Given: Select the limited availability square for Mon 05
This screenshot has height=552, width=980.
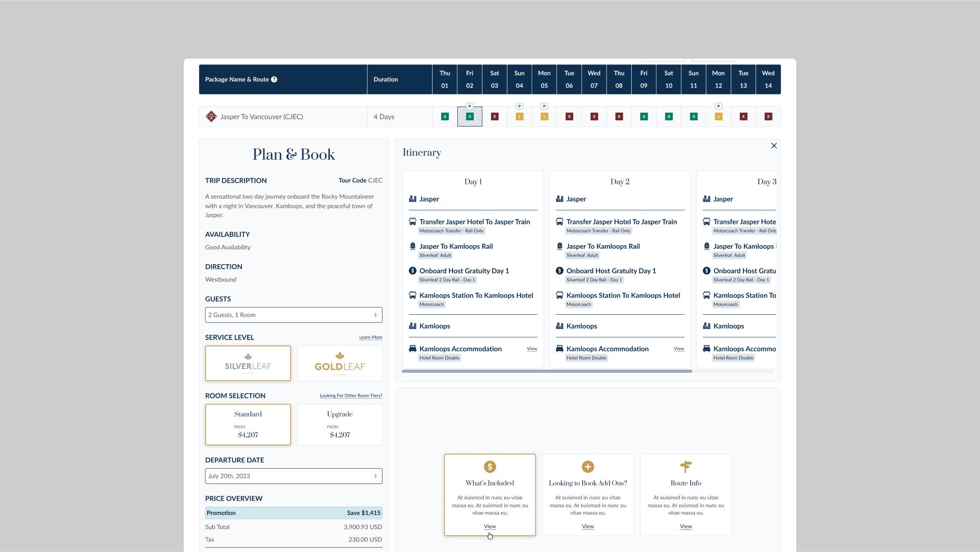Looking at the screenshot, I should tap(544, 117).
